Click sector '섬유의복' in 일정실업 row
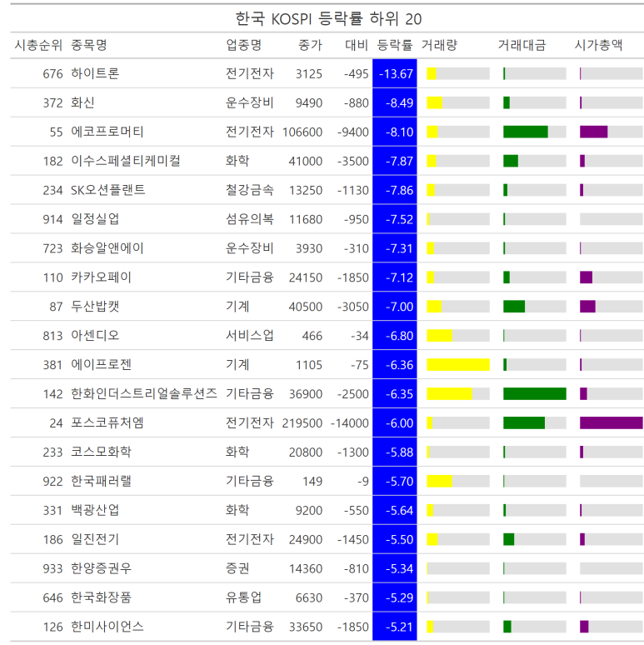Screen dimensions: 644x645 (250, 219)
